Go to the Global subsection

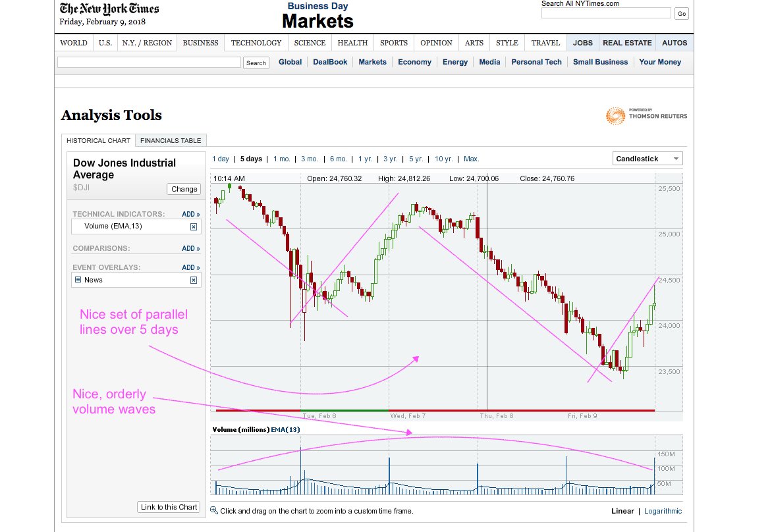(x=290, y=62)
